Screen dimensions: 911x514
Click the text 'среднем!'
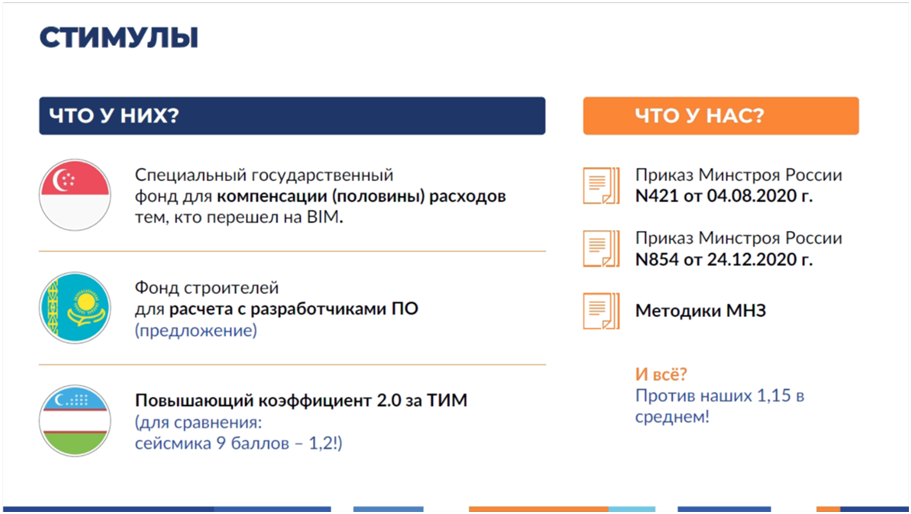(672, 417)
